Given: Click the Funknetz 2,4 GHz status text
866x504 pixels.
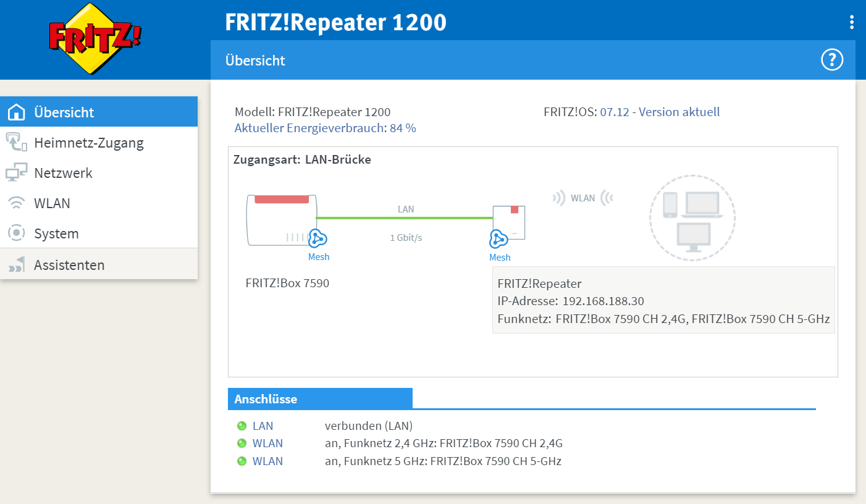Looking at the screenshot, I should 444,443.
